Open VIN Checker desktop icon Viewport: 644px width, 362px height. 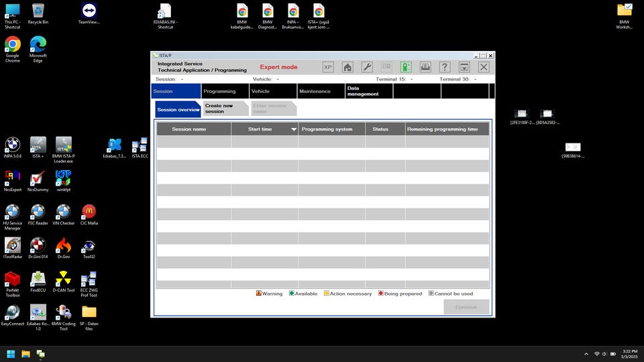pyautogui.click(x=63, y=215)
